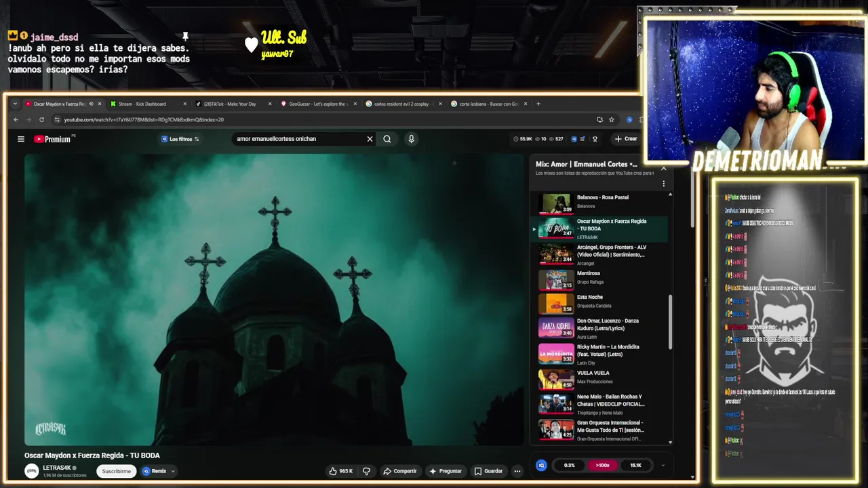Image resolution: width=868 pixels, height=488 pixels.
Task: Run search with the magnifier button
Action: coord(387,139)
